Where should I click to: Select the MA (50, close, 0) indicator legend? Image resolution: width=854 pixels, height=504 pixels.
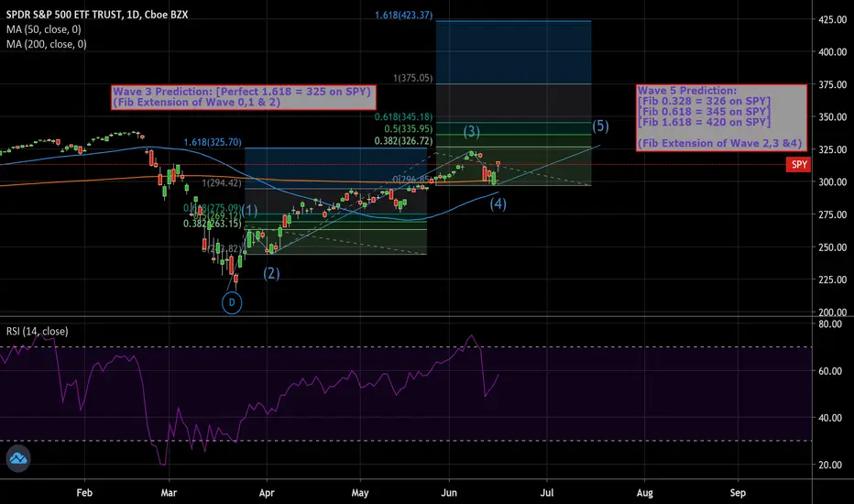click(x=44, y=29)
